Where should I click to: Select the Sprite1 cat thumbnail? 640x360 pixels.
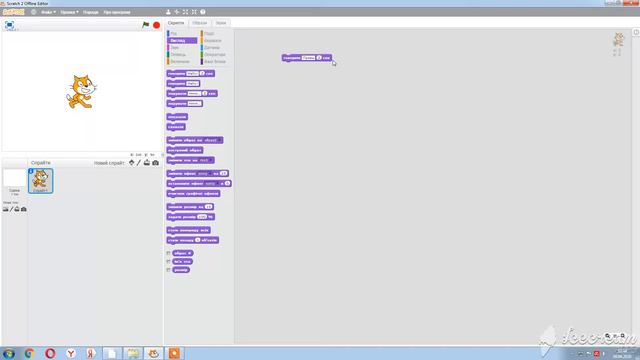tap(40, 181)
